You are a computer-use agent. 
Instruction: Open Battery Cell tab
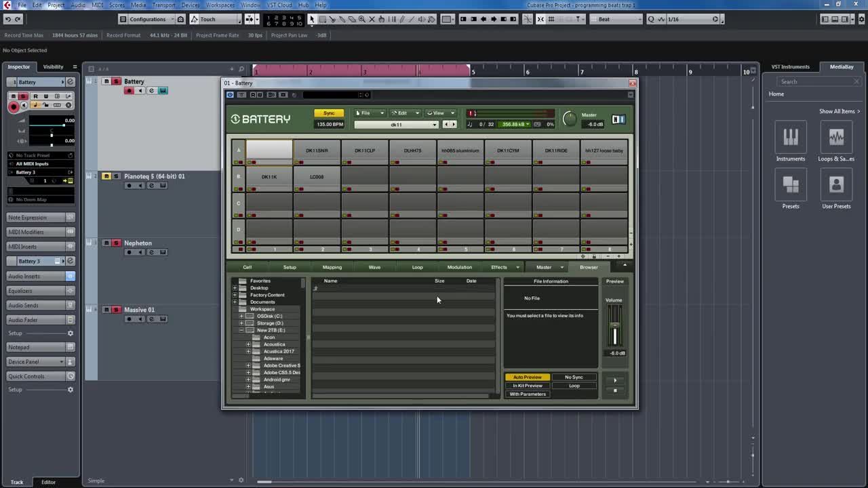(248, 267)
